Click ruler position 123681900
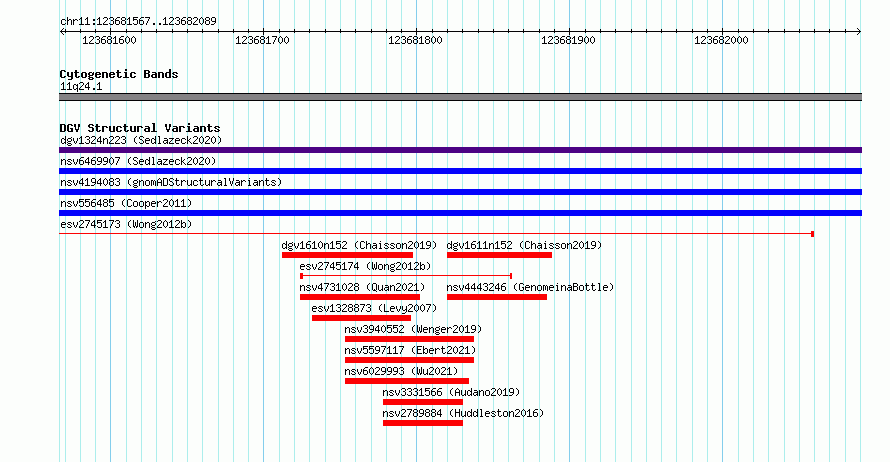 568,40
